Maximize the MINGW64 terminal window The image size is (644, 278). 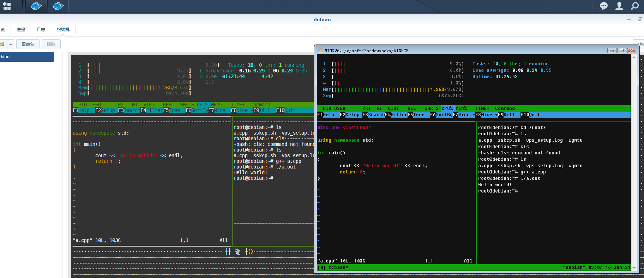coord(622,51)
